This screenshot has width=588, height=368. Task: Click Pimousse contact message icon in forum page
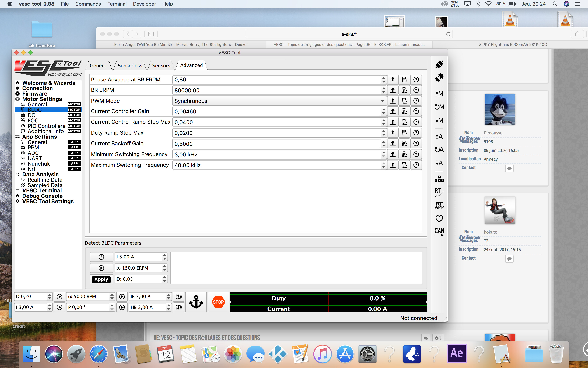pyautogui.click(x=509, y=168)
